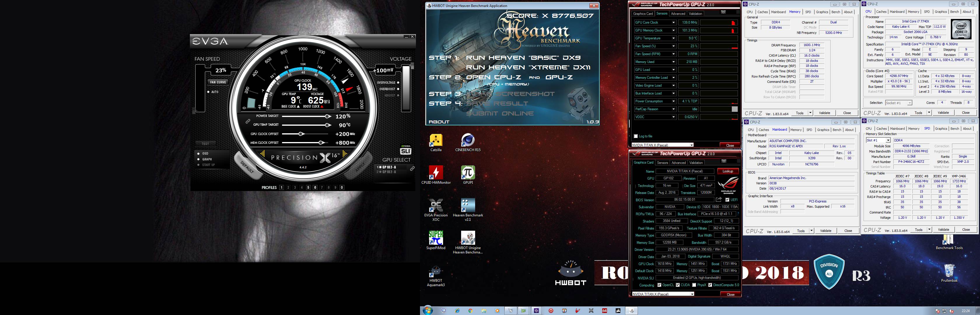The image size is (980, 315).
Task: Open HWBOT Unigine Heaven Benchmark desktop shortcut
Action: (468, 243)
